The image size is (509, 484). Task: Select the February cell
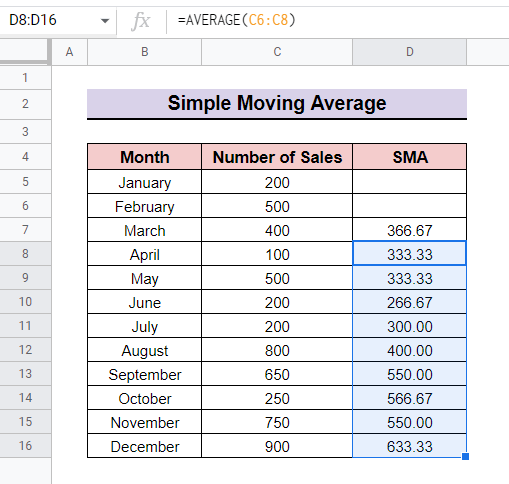coord(144,206)
